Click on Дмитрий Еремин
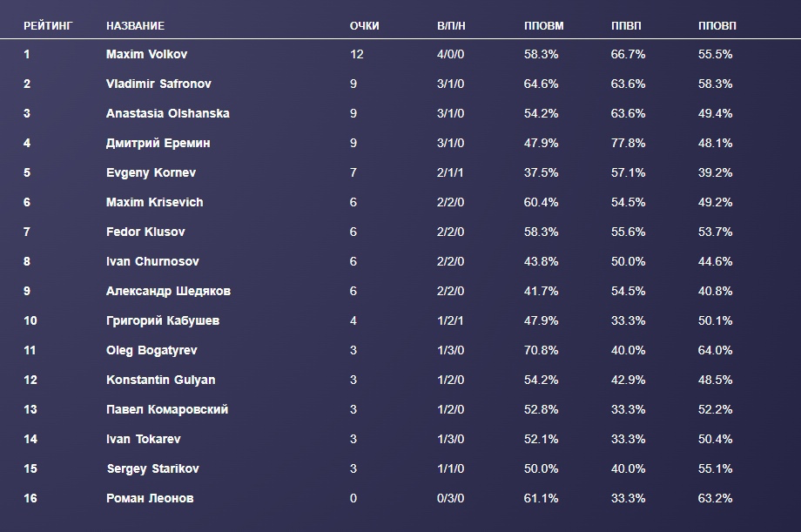The height and width of the screenshot is (532, 801). (x=158, y=143)
